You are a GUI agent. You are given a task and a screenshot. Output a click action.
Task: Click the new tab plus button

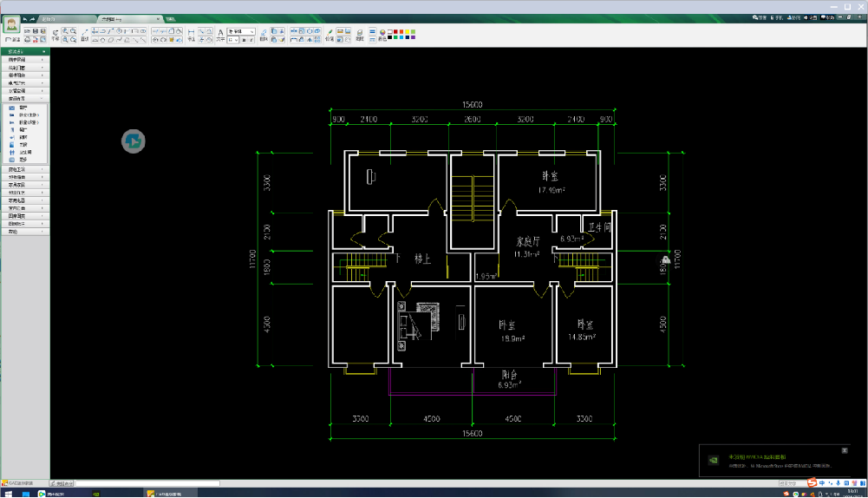[x=171, y=19]
